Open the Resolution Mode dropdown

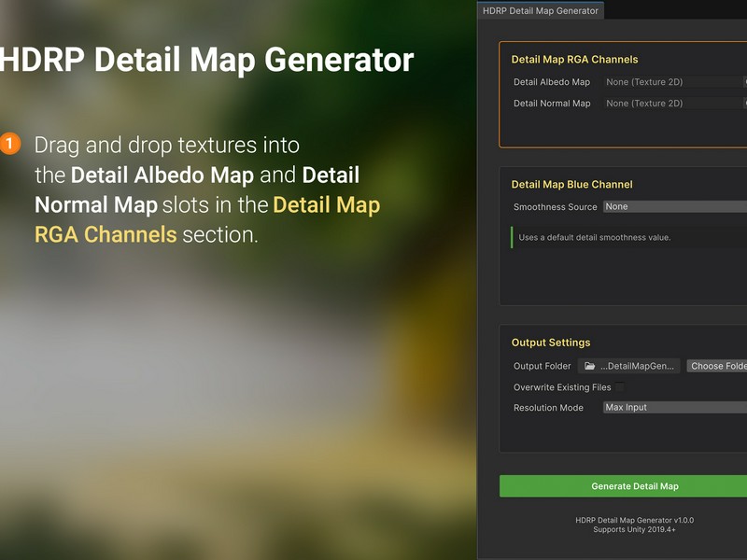[x=674, y=408]
